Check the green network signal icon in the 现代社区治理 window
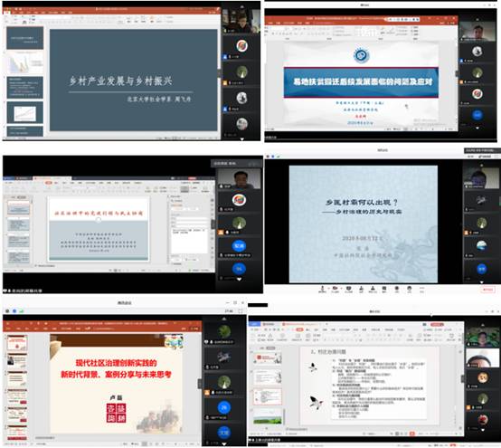Image resolution: width=501 pixels, height=448 pixels. [22, 310]
